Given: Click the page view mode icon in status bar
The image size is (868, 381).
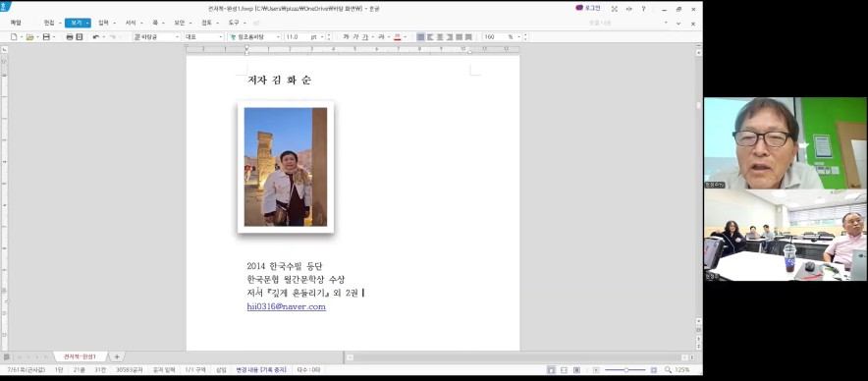Looking at the screenshot, I should tap(552, 369).
